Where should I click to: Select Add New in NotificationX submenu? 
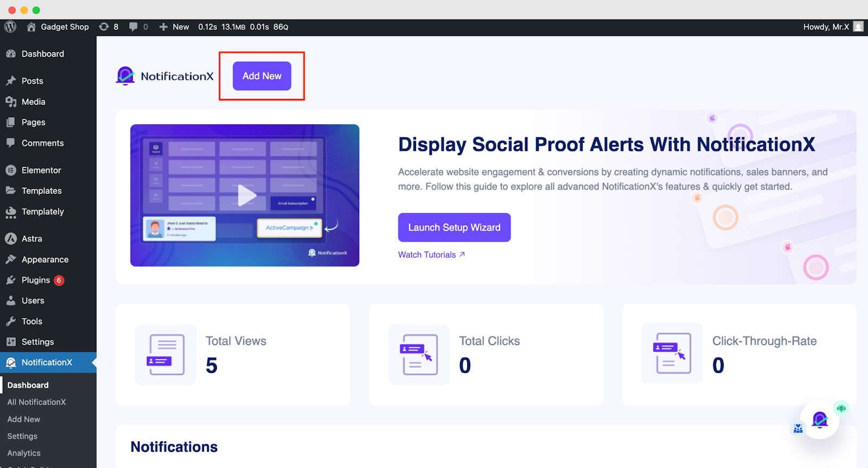[24, 419]
